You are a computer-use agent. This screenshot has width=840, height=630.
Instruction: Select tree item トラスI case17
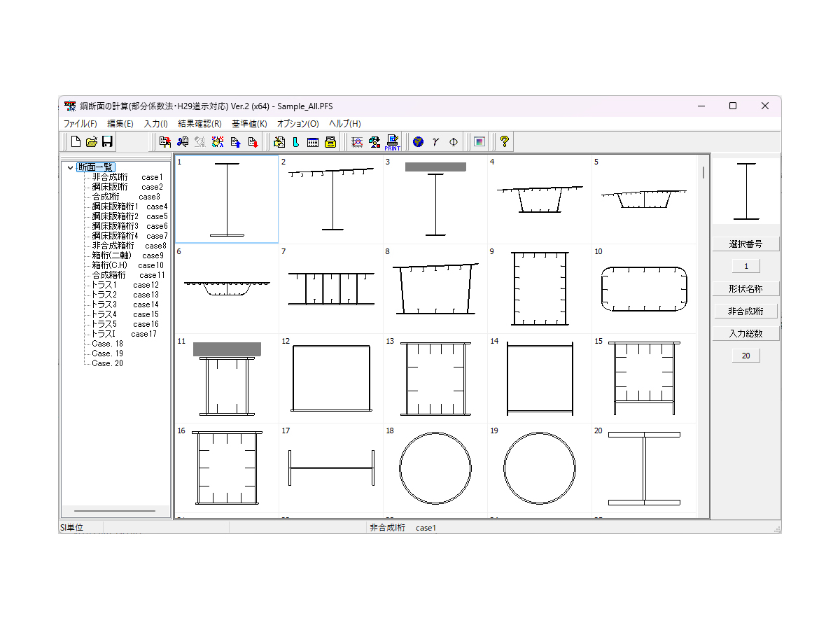(125, 334)
